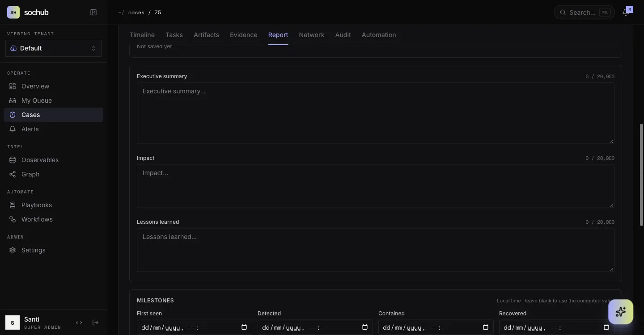The image size is (644, 335).
Task: Open Graph under Intel
Action: point(53,174)
